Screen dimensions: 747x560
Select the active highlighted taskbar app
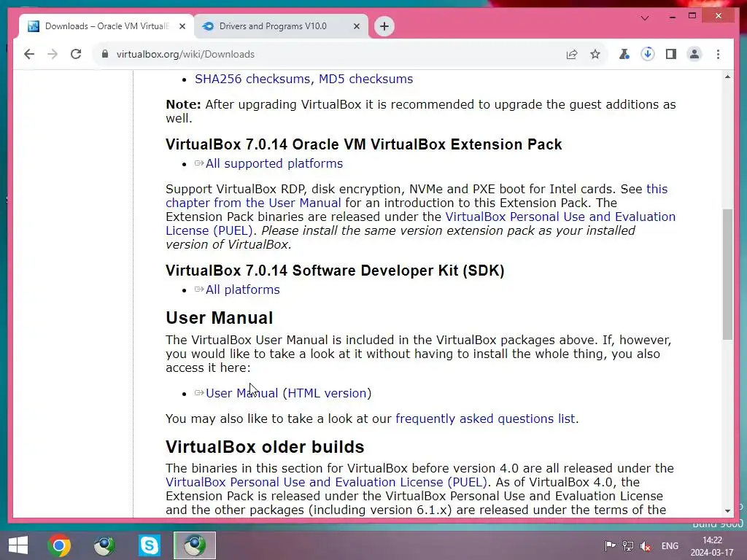click(194, 545)
